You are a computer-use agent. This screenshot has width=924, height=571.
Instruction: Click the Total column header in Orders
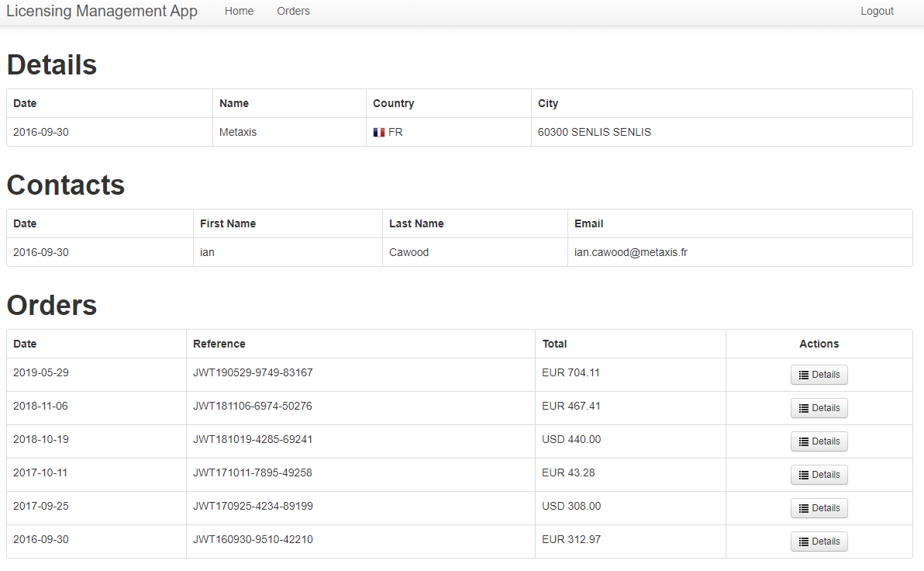[554, 344]
